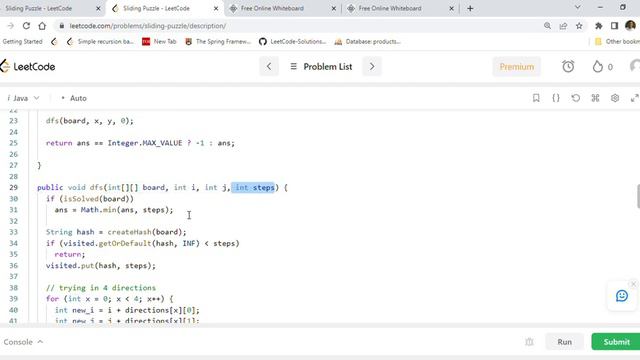
Task: Open the New Tab bookmark
Action: coord(159,41)
